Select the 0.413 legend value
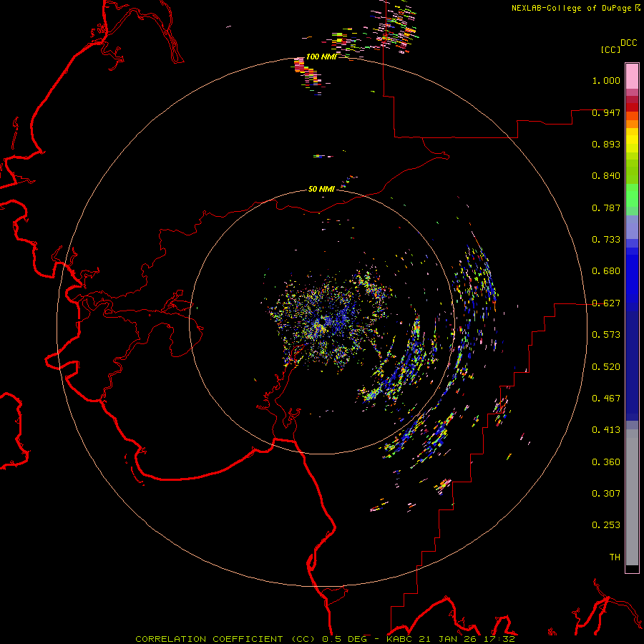The width and height of the screenshot is (644, 644). click(x=606, y=430)
